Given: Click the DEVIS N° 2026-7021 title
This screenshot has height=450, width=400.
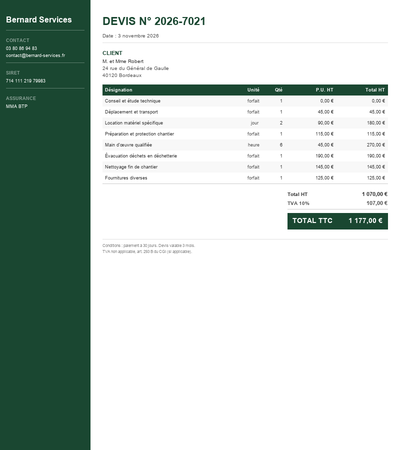Looking at the screenshot, I should tap(154, 21).
